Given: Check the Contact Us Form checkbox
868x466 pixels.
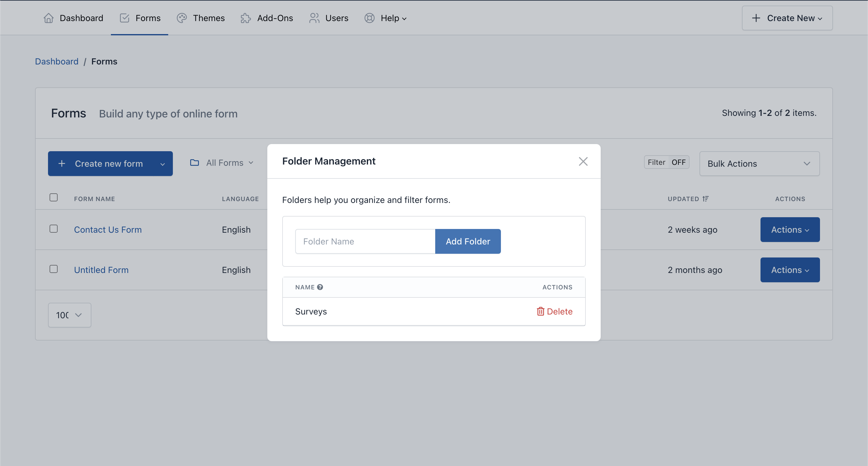Looking at the screenshot, I should 53,228.
